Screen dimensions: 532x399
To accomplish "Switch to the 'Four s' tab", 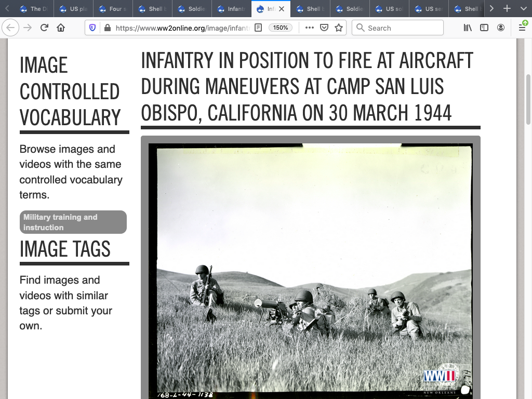I will (x=113, y=9).
